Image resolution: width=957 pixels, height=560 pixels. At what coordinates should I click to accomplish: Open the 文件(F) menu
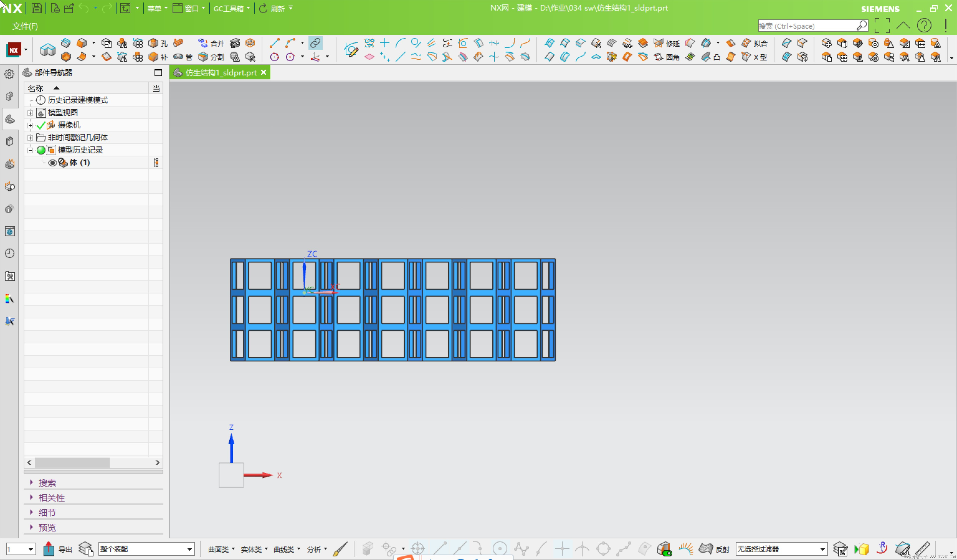point(25,26)
